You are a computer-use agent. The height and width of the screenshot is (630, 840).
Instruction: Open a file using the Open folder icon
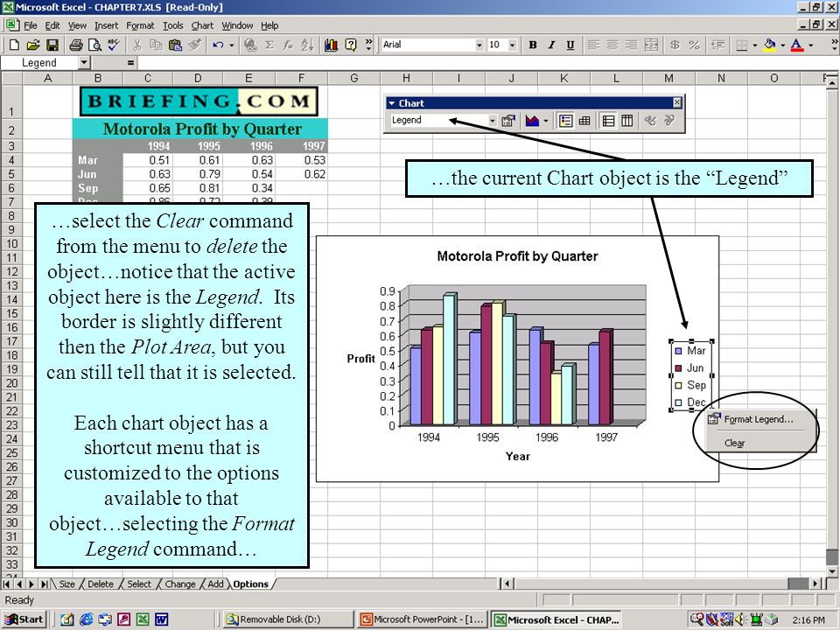(33, 45)
